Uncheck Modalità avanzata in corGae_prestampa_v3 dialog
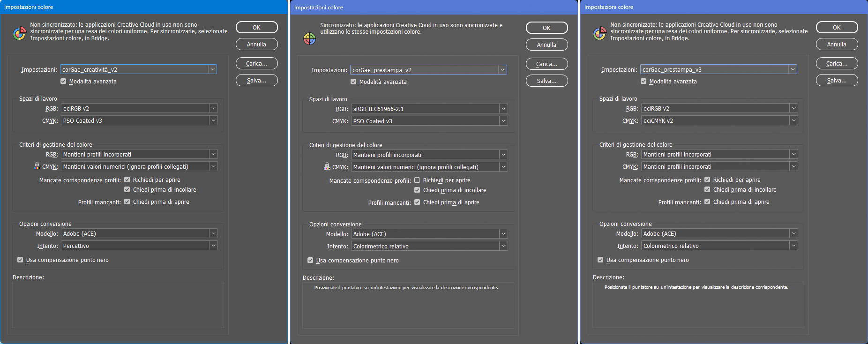868x344 pixels. click(644, 81)
